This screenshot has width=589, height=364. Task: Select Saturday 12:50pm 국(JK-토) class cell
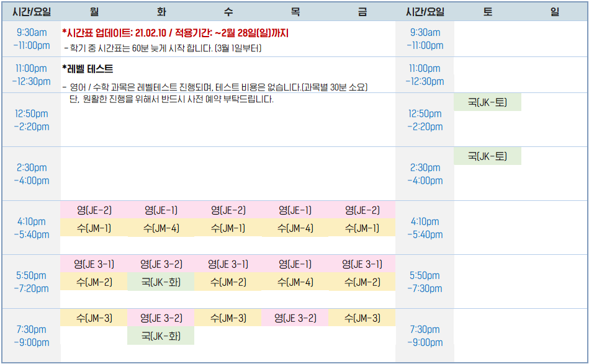(x=487, y=102)
